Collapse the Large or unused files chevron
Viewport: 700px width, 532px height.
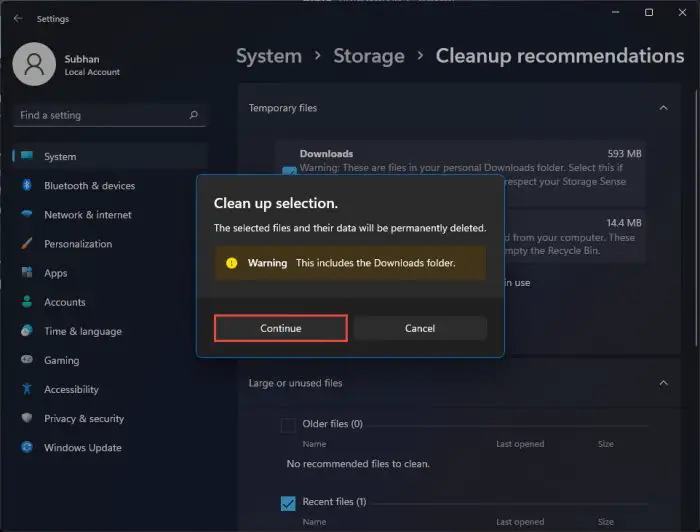tap(663, 383)
